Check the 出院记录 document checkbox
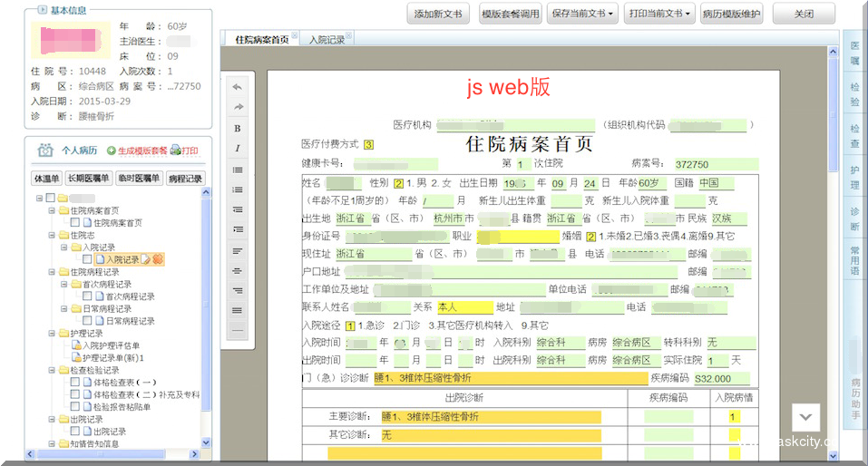The height and width of the screenshot is (466, 868). click(74, 432)
